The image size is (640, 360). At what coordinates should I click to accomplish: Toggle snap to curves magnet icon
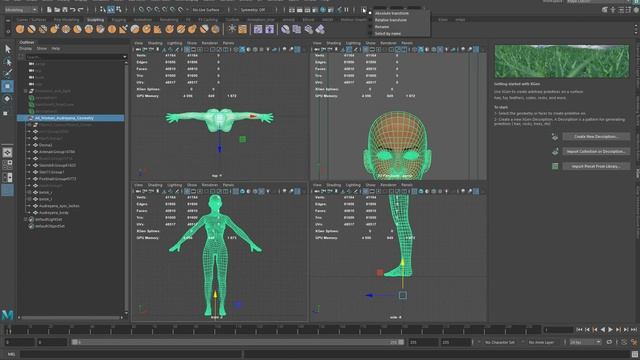149,9
